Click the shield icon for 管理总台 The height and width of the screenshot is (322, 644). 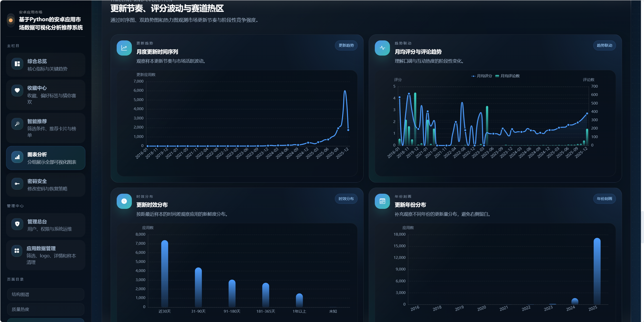click(x=17, y=224)
